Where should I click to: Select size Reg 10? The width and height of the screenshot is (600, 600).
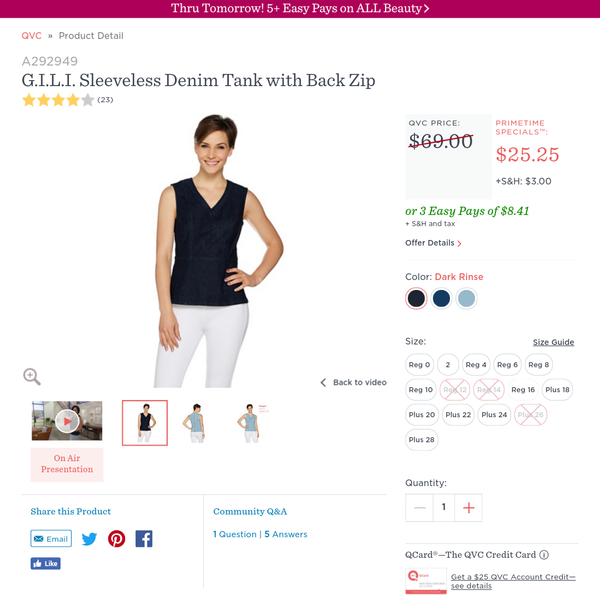point(420,390)
